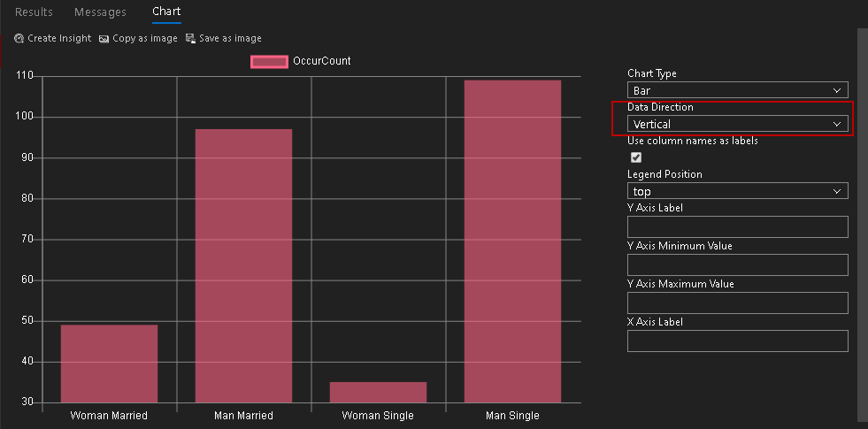Switch to the Results tab

(34, 12)
